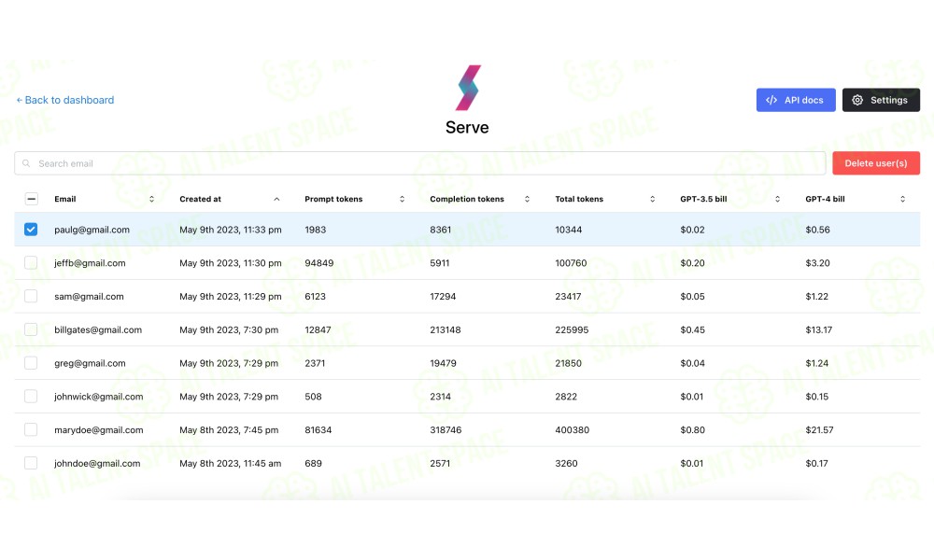Click the Completion tokens header label
The width and height of the screenshot is (934, 560).
pyautogui.click(x=467, y=199)
